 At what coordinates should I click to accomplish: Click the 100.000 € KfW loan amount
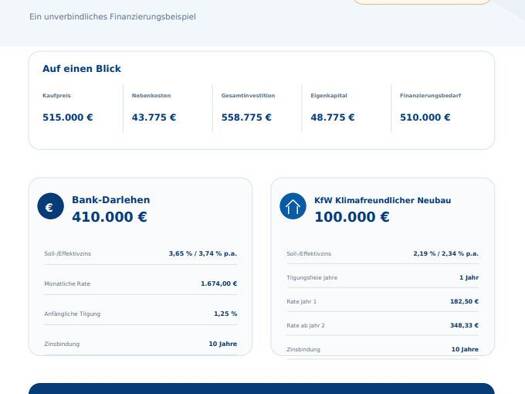[x=352, y=217]
